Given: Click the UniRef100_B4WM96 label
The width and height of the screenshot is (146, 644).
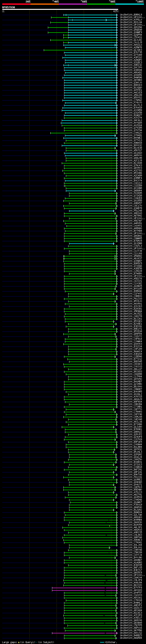Looking at the screenshot, I should tap(131, 77).
